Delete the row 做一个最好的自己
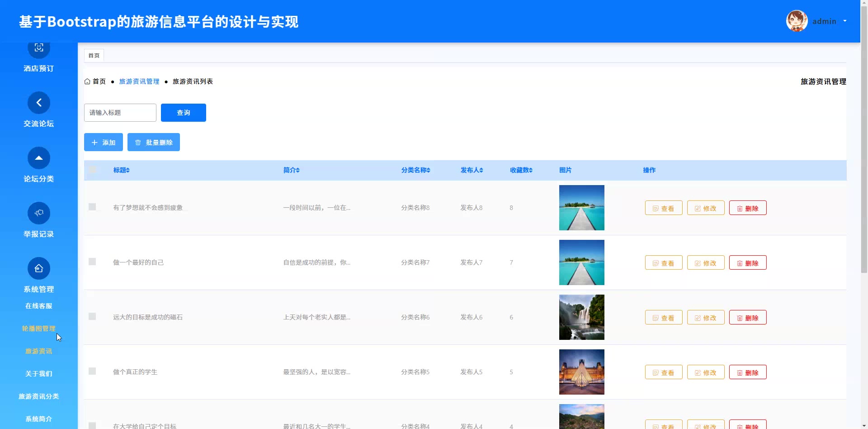Screen dimensions: 868x429 pyautogui.click(x=747, y=263)
